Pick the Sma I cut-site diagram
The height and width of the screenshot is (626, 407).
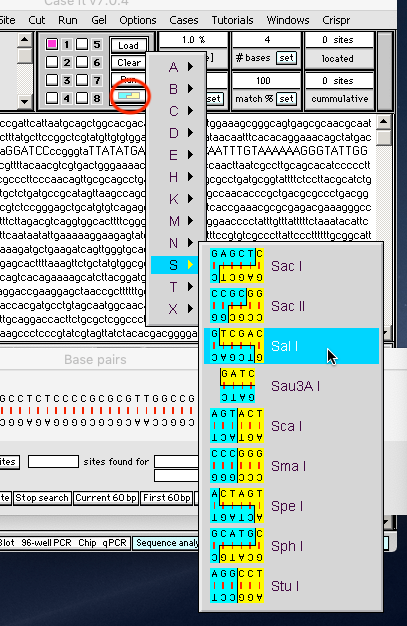pos(237,466)
